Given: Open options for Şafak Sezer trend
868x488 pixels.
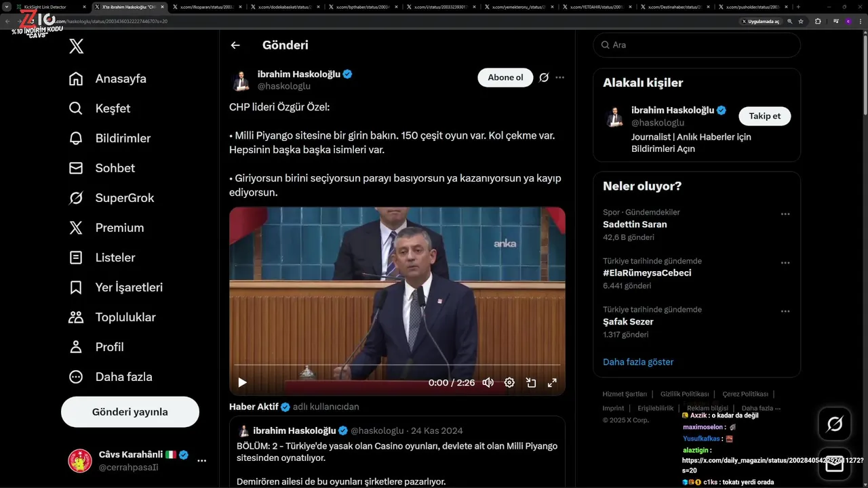Looking at the screenshot, I should (x=785, y=311).
